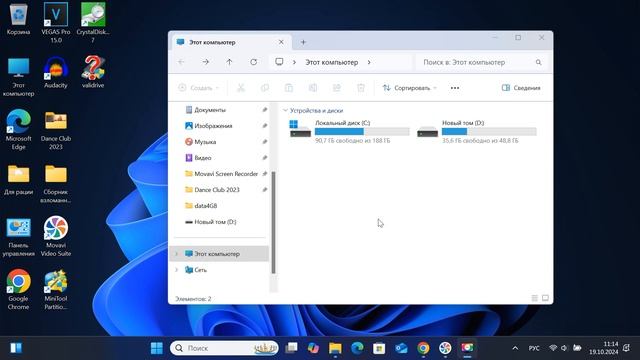Add a new Explorer tab

point(303,42)
